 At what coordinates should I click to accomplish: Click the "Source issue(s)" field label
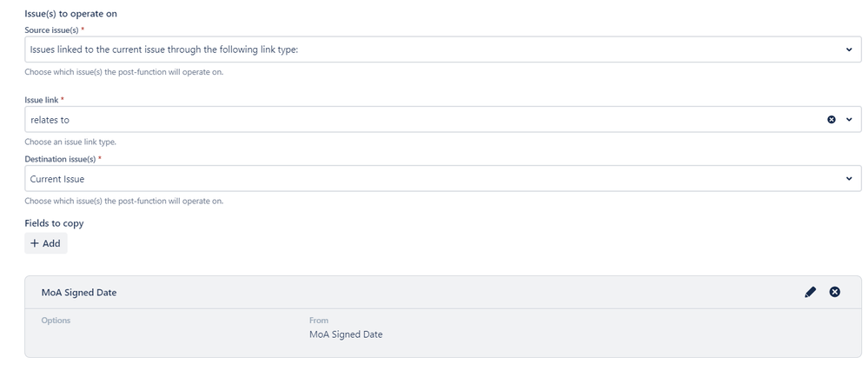(51, 30)
